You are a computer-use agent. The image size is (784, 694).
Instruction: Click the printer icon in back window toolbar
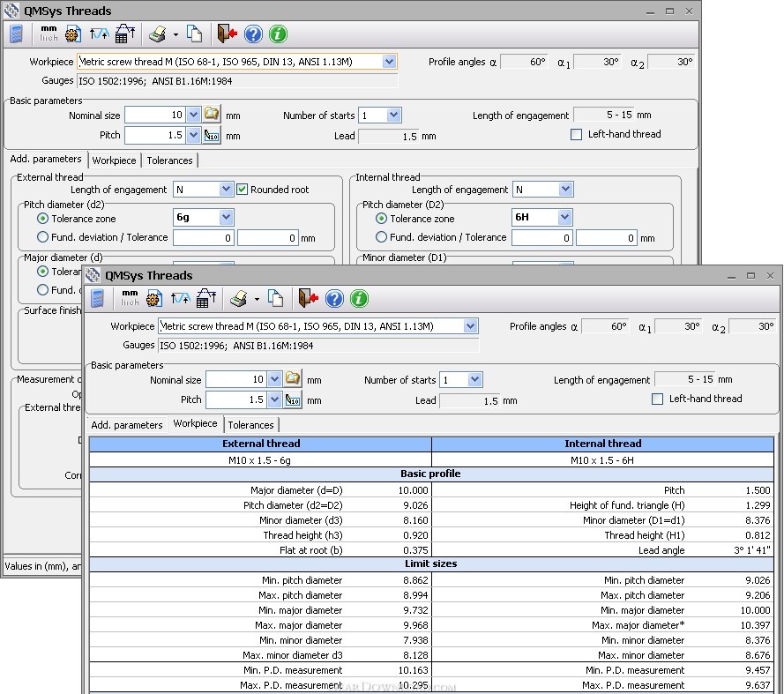[158, 34]
